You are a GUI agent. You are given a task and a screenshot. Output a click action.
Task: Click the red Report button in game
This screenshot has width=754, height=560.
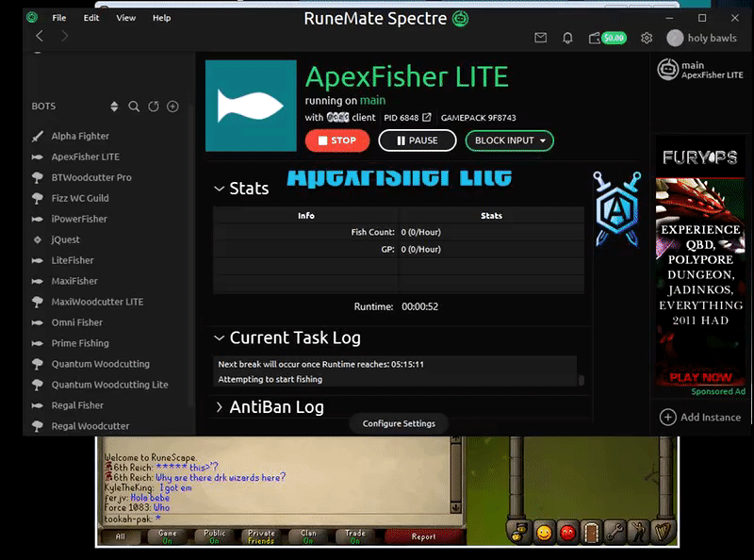pos(423,536)
